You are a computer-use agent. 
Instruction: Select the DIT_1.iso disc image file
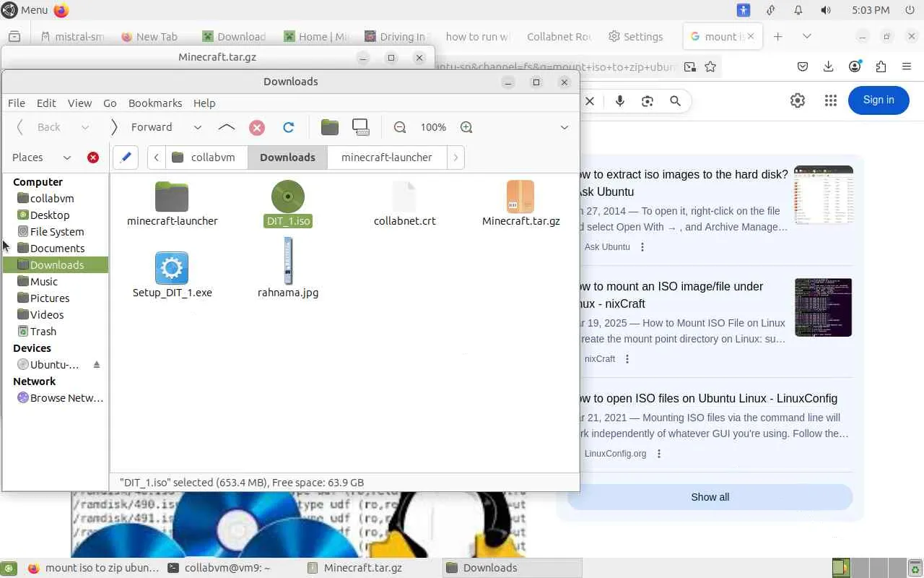coord(288,204)
